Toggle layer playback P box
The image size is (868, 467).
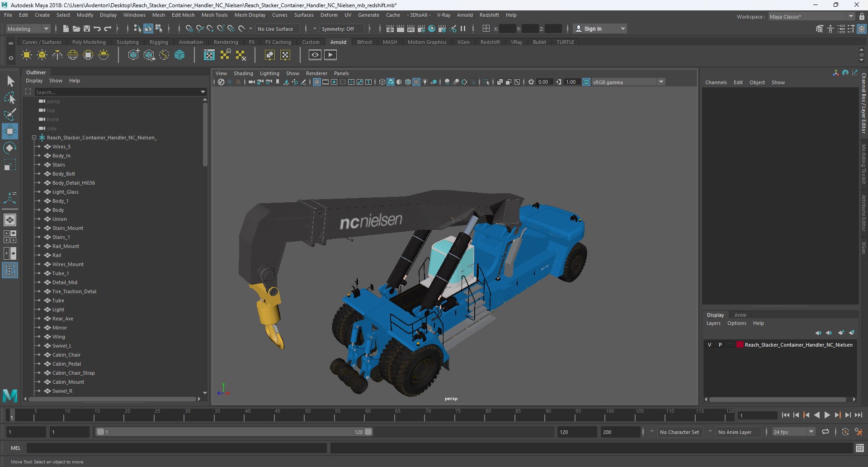(x=720, y=345)
